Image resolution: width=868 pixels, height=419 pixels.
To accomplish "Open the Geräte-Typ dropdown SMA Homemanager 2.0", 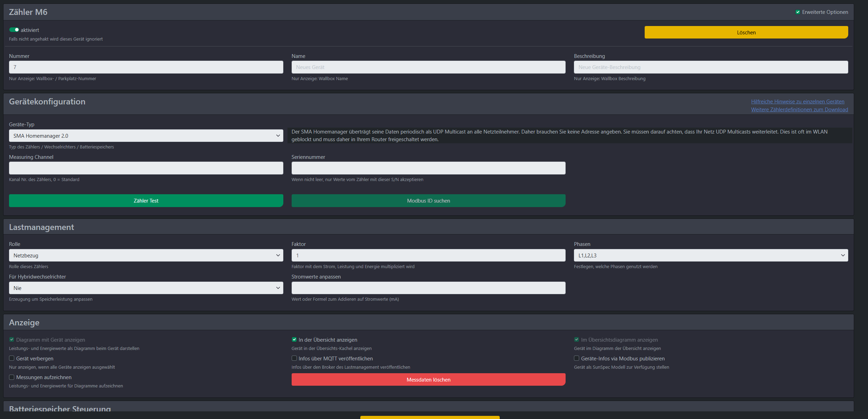I will tap(146, 136).
